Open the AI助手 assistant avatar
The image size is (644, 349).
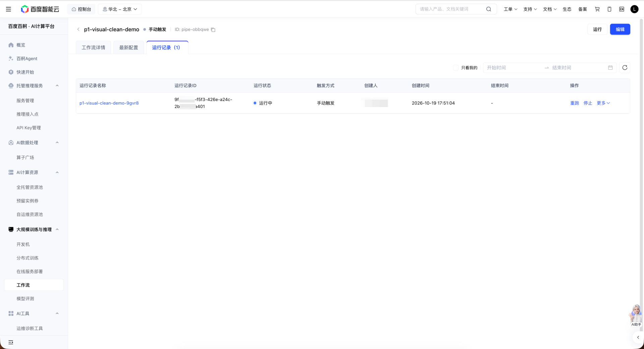coord(636,315)
